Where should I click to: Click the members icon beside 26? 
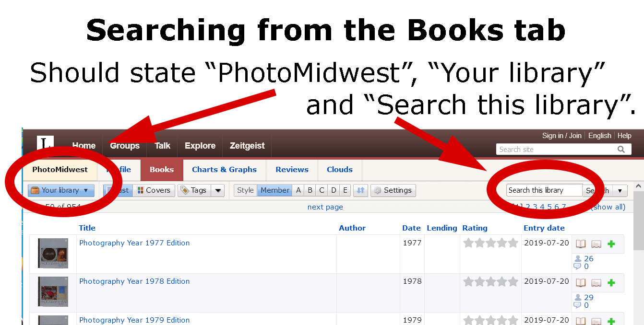point(578,258)
